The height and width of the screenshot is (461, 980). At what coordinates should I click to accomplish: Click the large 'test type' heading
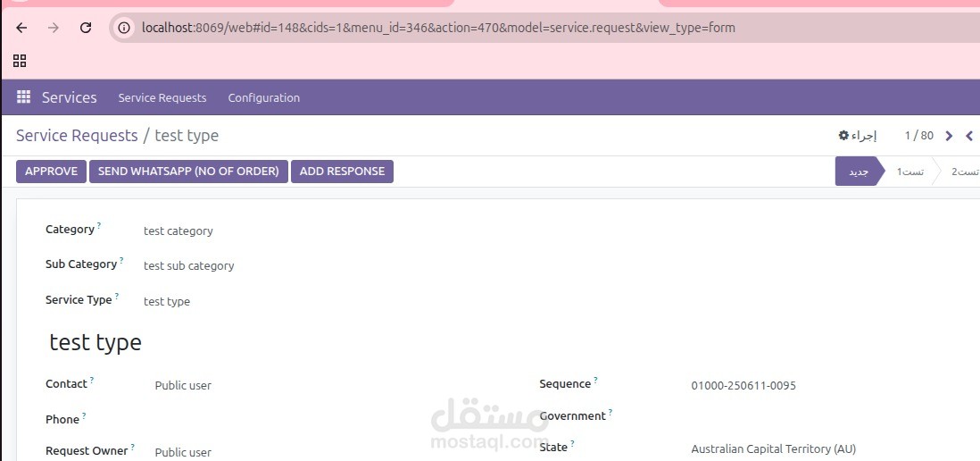tap(96, 343)
